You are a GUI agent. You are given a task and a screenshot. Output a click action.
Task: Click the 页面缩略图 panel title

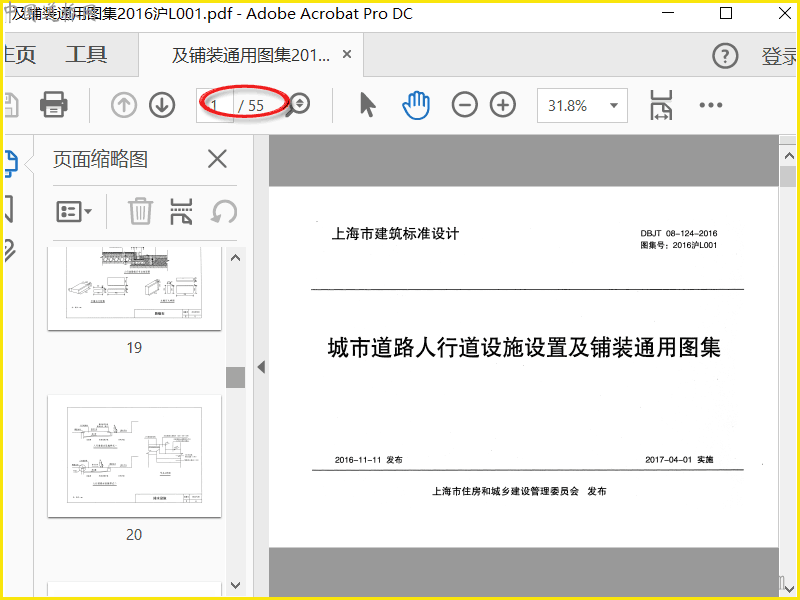click(x=101, y=160)
